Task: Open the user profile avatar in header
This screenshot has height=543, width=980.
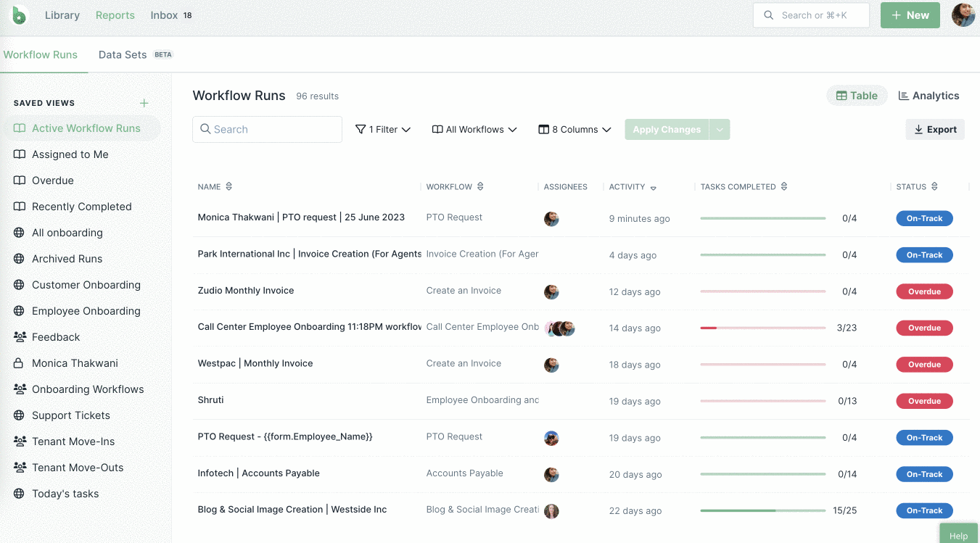Action: pos(963,15)
